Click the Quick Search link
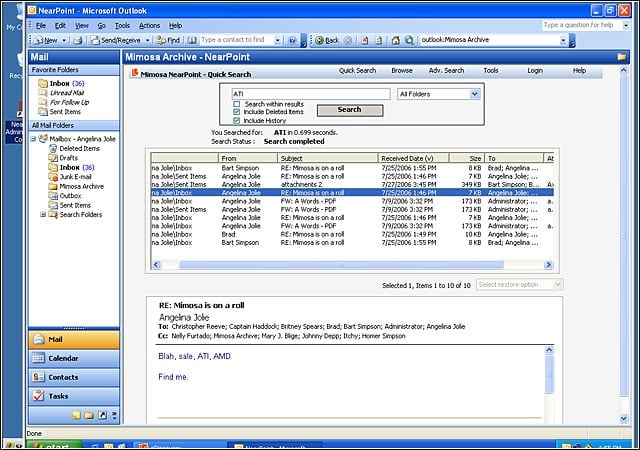Image resolution: width=640 pixels, height=450 pixels. pyautogui.click(x=357, y=70)
